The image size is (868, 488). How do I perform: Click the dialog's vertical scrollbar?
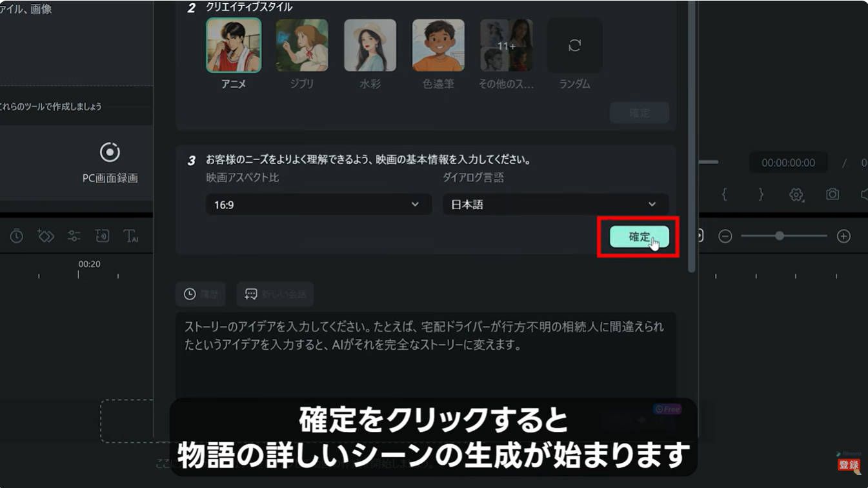(692, 136)
